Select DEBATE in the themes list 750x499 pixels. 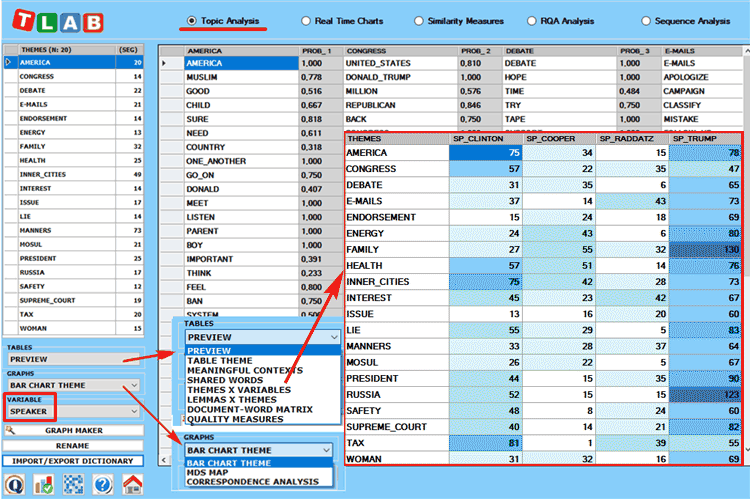click(x=67, y=90)
